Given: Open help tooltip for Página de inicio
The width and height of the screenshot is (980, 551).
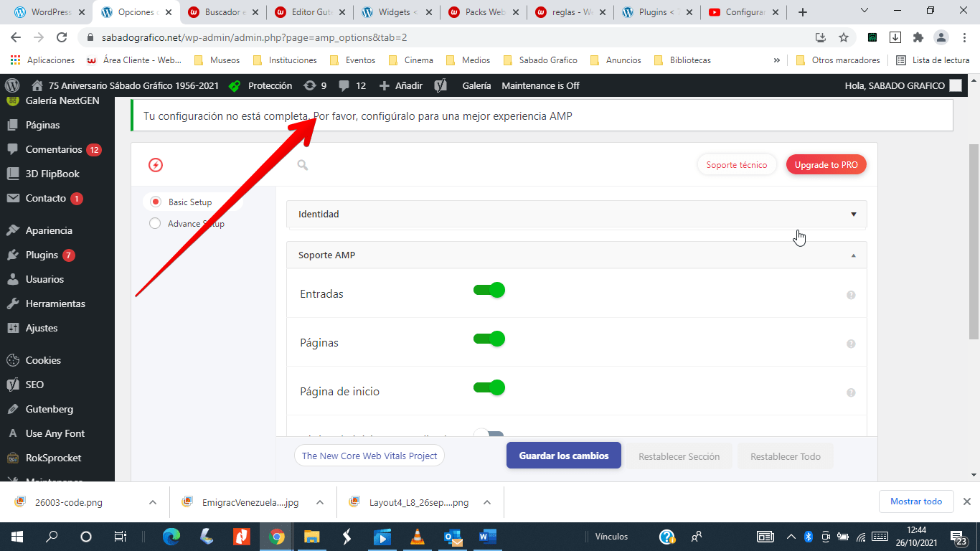Looking at the screenshot, I should coord(851,392).
